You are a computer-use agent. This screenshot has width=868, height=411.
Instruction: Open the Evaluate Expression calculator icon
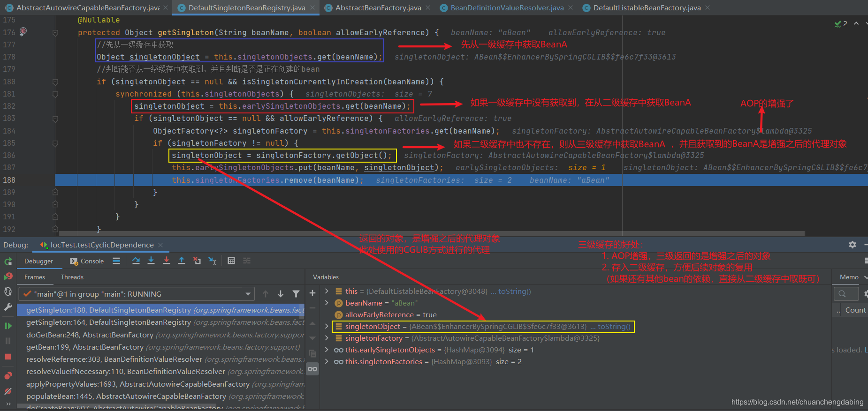click(231, 261)
